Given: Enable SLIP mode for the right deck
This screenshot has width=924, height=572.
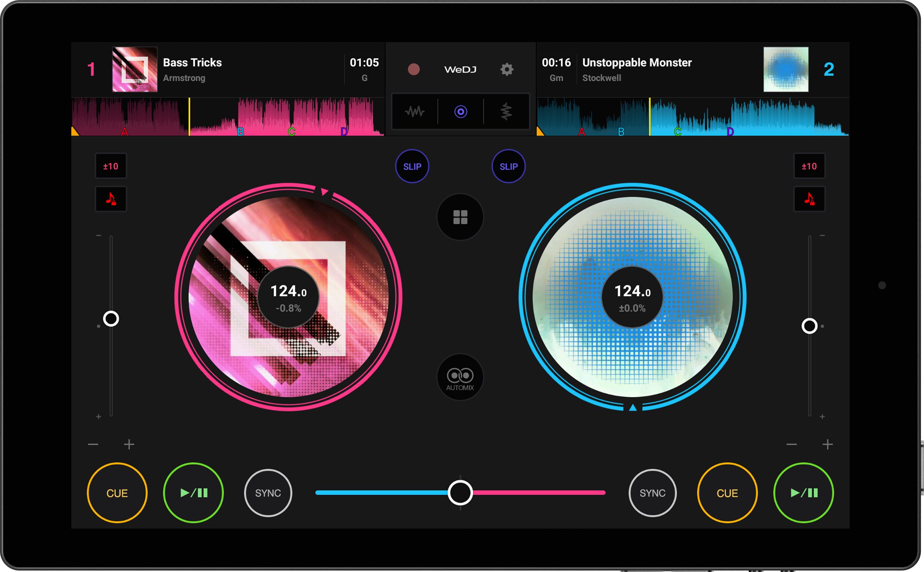Looking at the screenshot, I should (x=509, y=166).
